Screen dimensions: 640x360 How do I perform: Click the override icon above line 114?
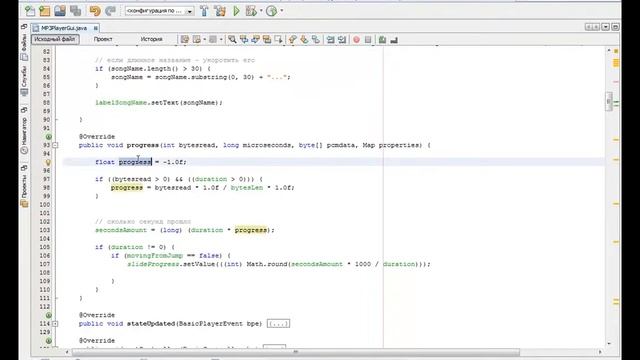49,315
